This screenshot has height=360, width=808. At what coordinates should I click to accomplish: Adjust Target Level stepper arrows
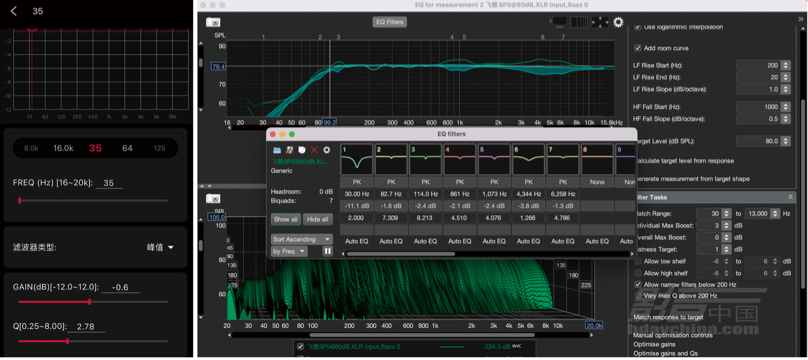[785, 141]
